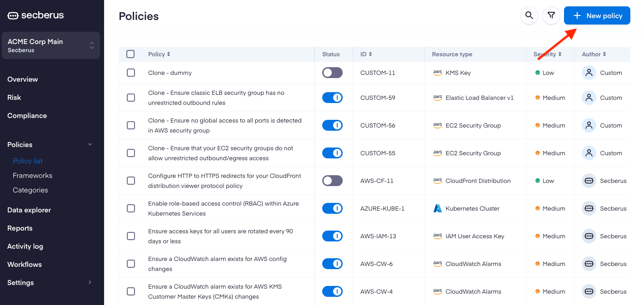Click the AWS icon in the AWS-CW-4 row
This screenshot has width=644, height=305.
[x=438, y=291]
